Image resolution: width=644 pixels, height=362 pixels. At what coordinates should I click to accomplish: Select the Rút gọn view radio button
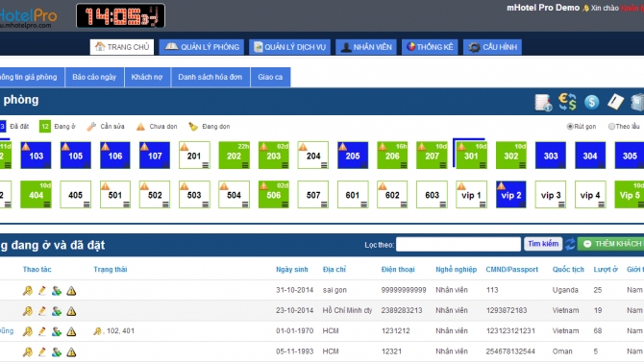570,127
